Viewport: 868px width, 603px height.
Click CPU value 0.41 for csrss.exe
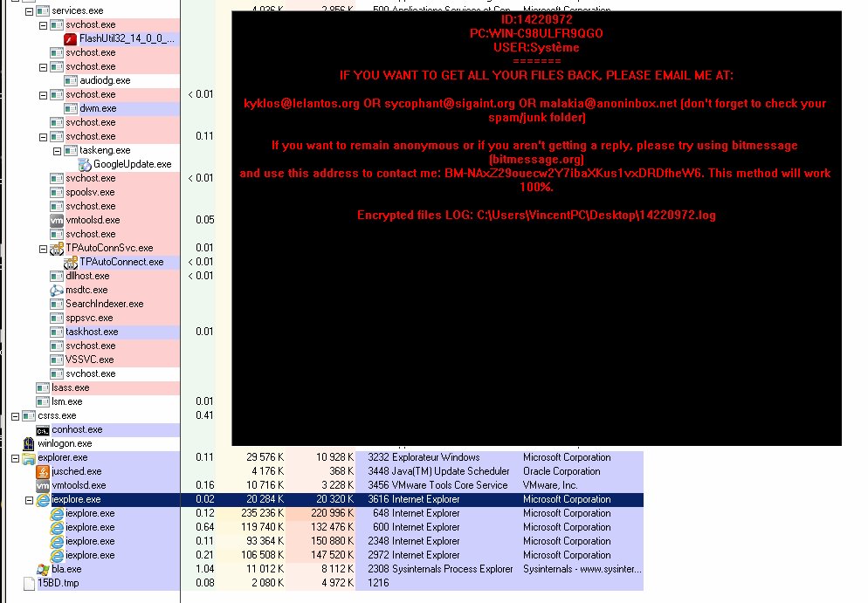pos(205,415)
